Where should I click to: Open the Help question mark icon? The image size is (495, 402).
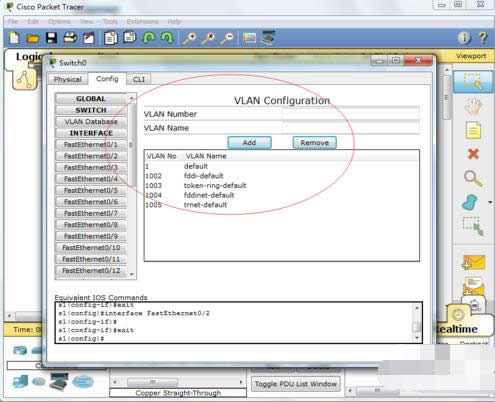coord(483,38)
